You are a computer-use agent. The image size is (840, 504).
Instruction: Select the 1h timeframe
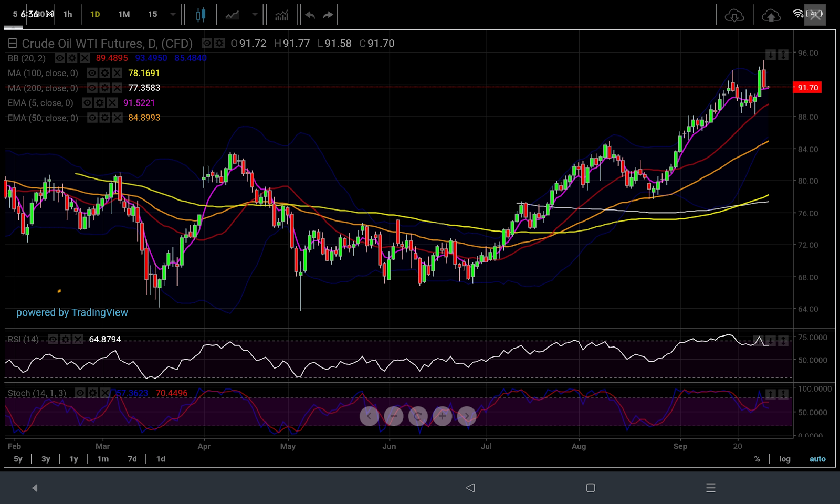click(68, 14)
